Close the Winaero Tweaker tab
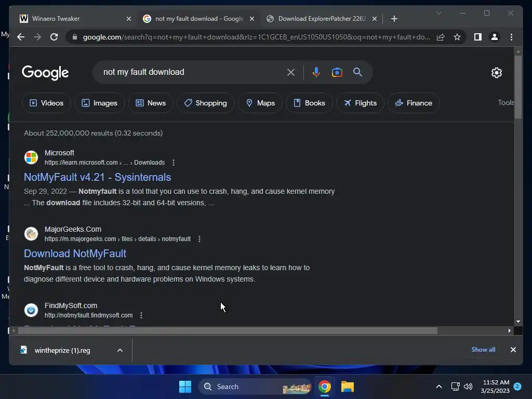Viewport: 532px width, 399px height. pos(129,19)
